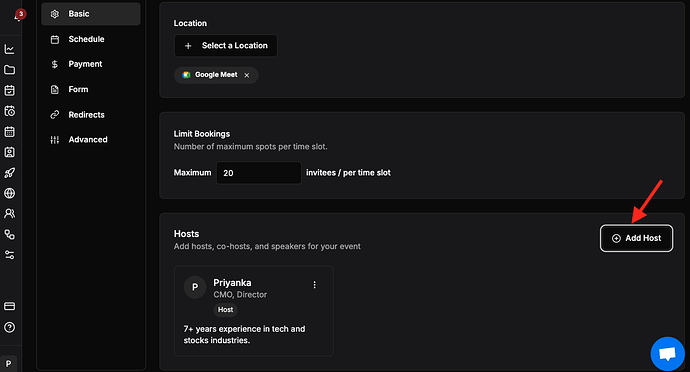Open the three-dot menu on Priyanka's host card
This screenshot has width=690, height=372.
[314, 285]
